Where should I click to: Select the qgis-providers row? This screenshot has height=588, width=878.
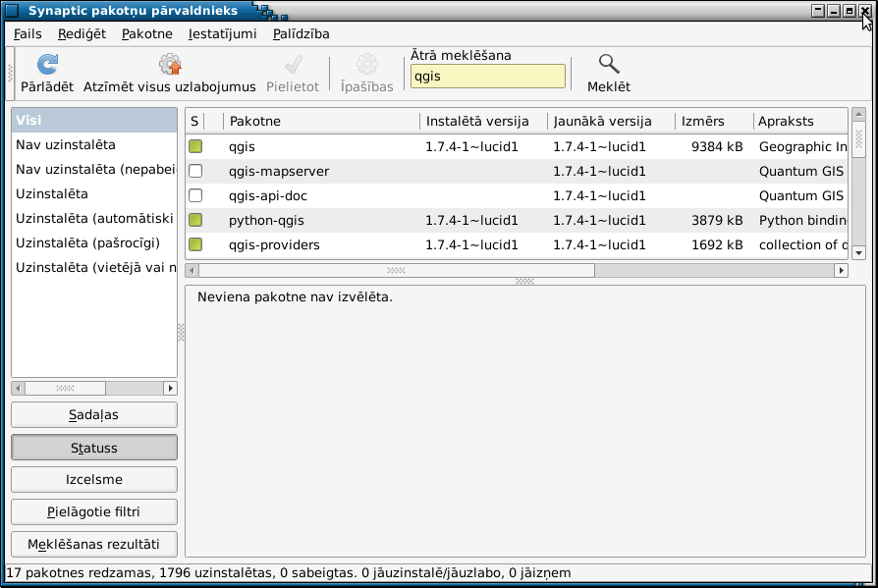[517, 245]
